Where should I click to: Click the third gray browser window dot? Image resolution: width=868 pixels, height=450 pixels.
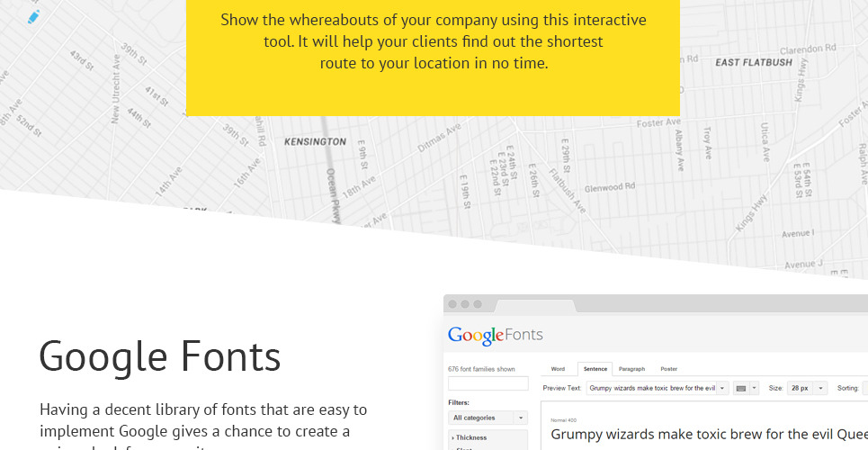point(478,304)
